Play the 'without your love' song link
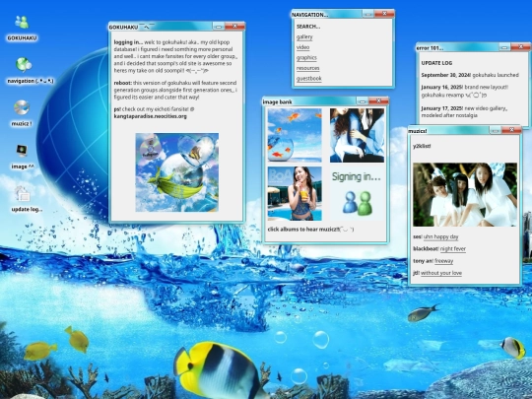532x399 pixels. point(441,273)
